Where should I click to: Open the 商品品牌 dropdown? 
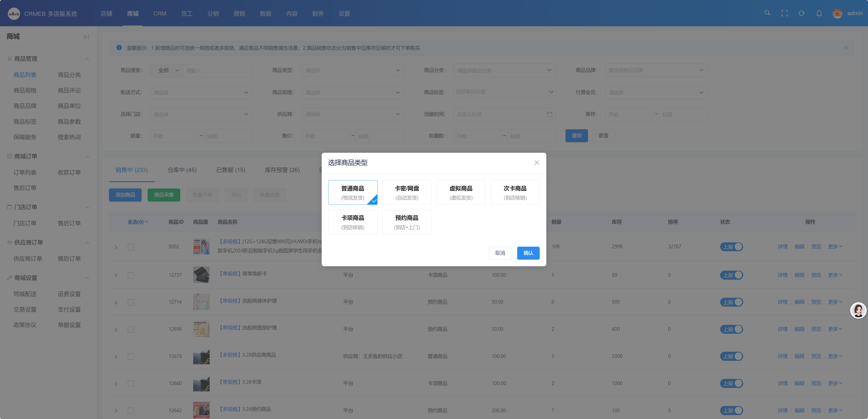(656, 70)
